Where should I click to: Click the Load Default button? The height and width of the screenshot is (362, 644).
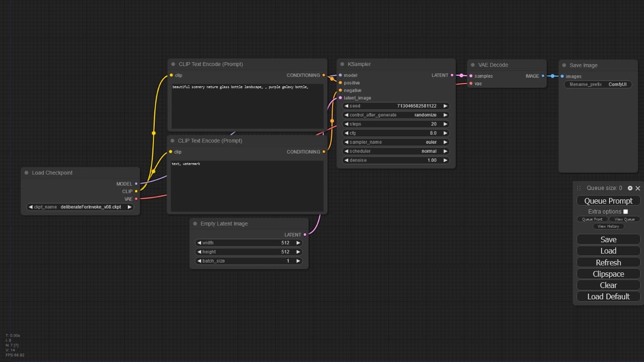coord(608,296)
